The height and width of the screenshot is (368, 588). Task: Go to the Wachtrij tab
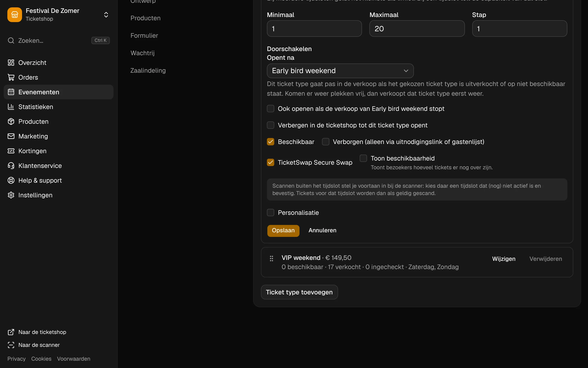pos(142,53)
